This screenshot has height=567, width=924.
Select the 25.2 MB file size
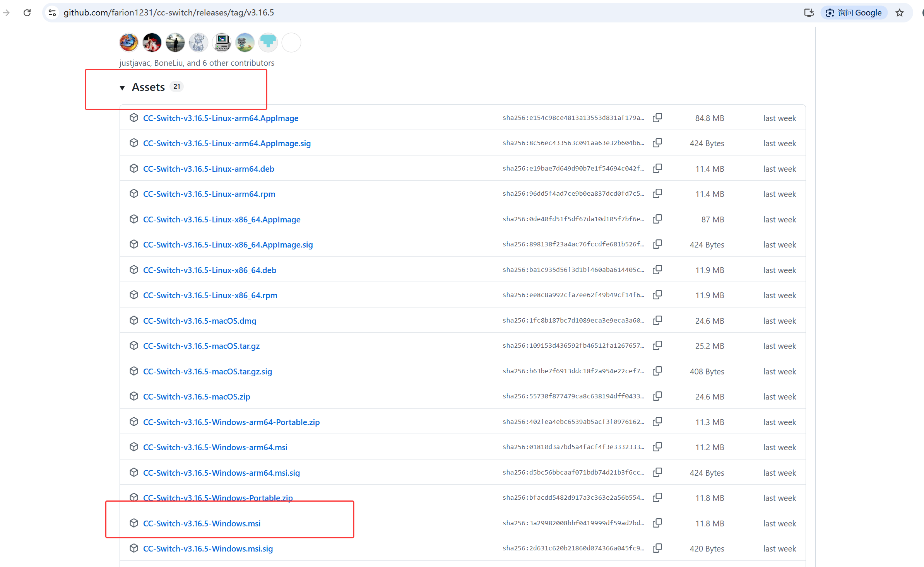[x=710, y=346]
